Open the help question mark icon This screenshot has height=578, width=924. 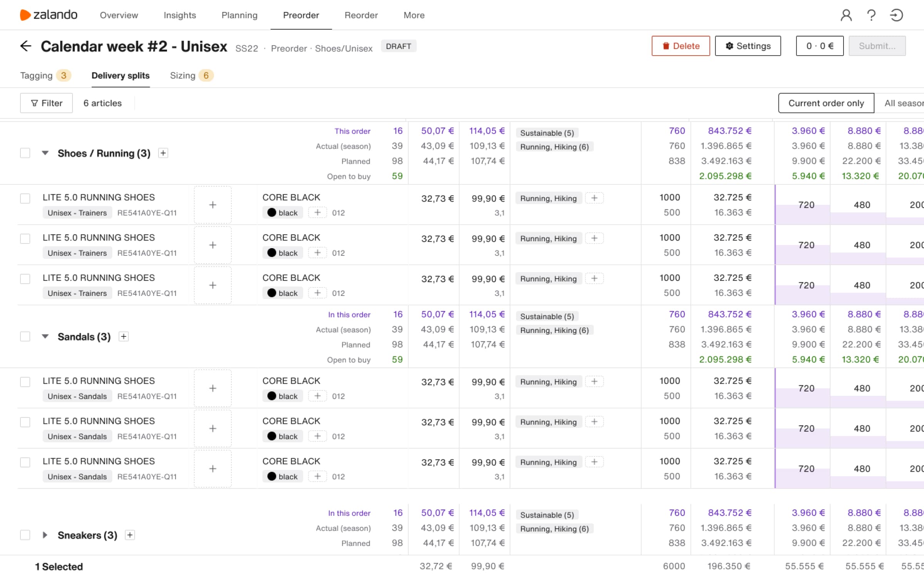(x=871, y=15)
